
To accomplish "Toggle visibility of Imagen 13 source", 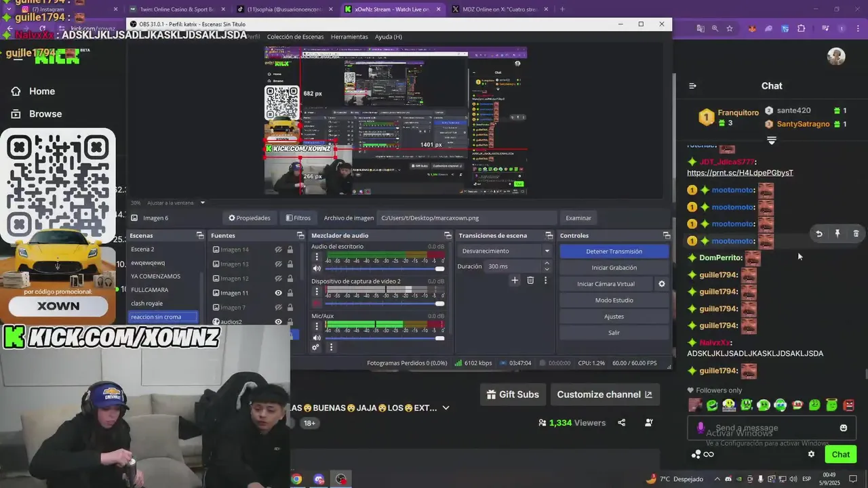I will tap(278, 264).
